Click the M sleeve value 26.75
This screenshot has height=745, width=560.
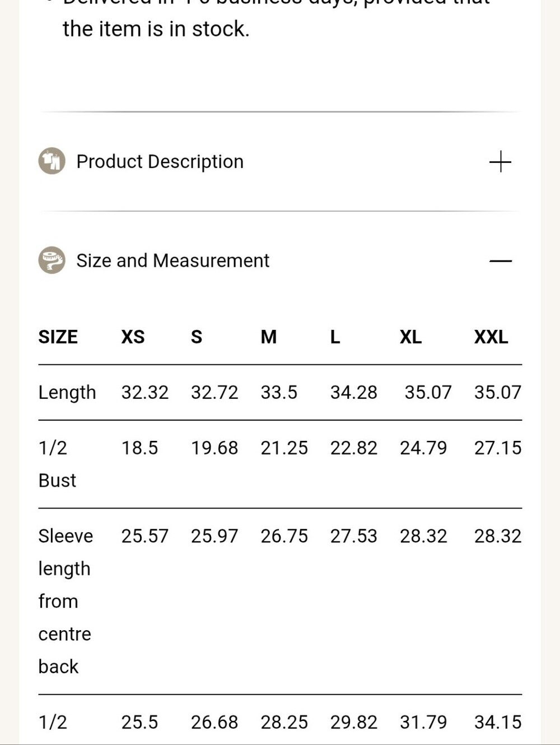click(284, 536)
